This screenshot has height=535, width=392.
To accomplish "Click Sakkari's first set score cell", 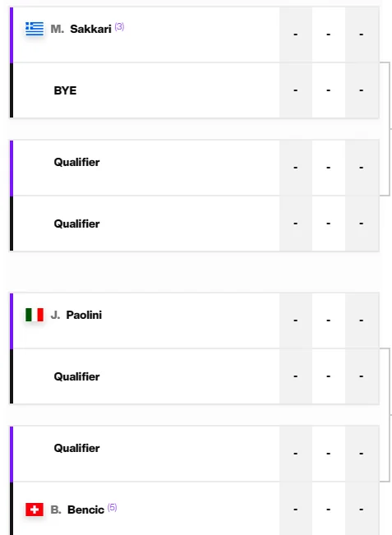I will click(296, 35).
